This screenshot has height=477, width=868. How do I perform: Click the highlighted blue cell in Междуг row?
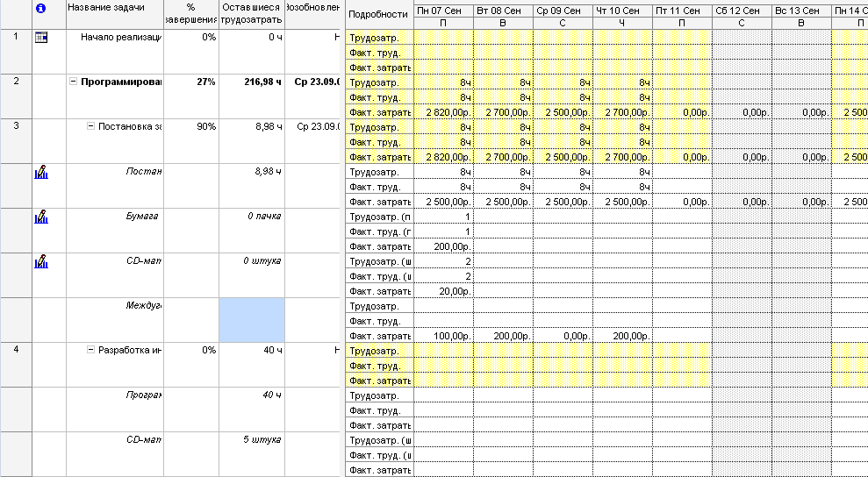[x=252, y=320]
